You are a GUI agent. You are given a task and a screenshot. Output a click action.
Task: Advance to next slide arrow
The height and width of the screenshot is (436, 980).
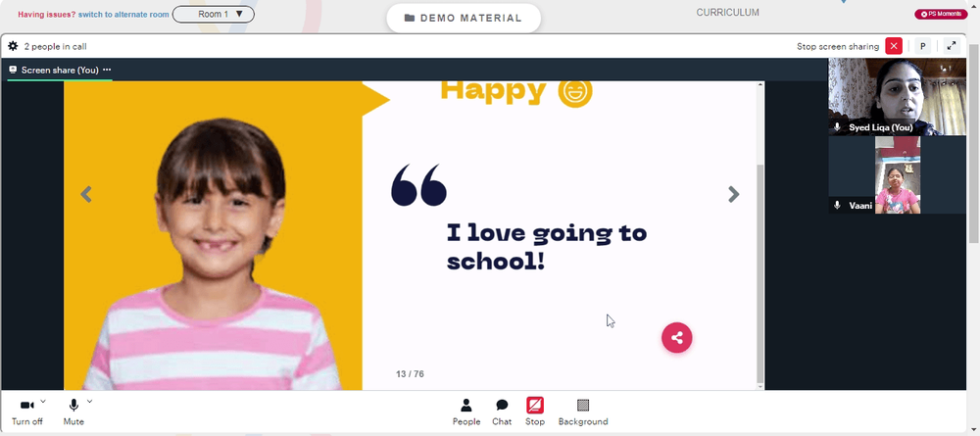coord(734,194)
